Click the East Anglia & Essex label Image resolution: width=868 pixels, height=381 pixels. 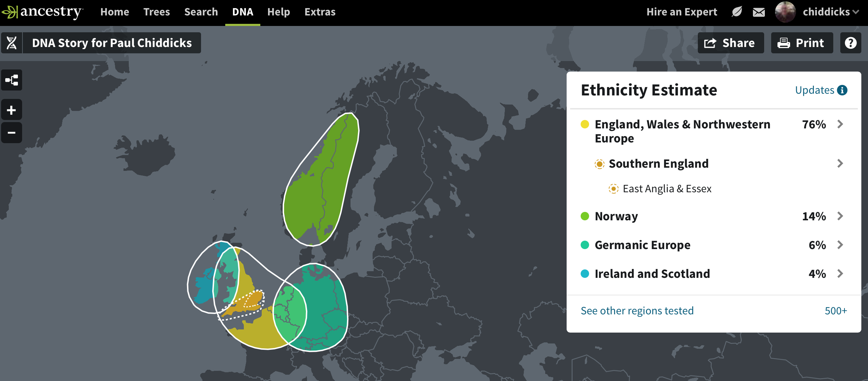point(667,189)
